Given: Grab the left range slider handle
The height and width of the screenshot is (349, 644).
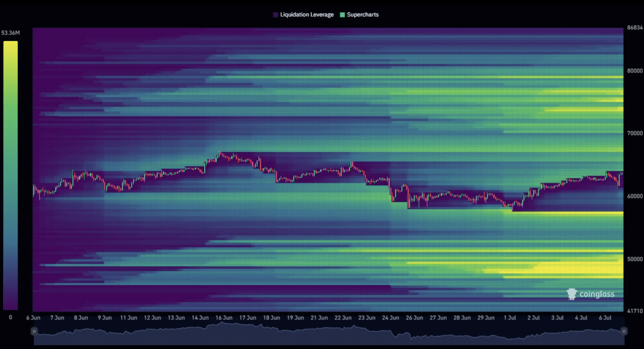Looking at the screenshot, I should click(34, 331).
